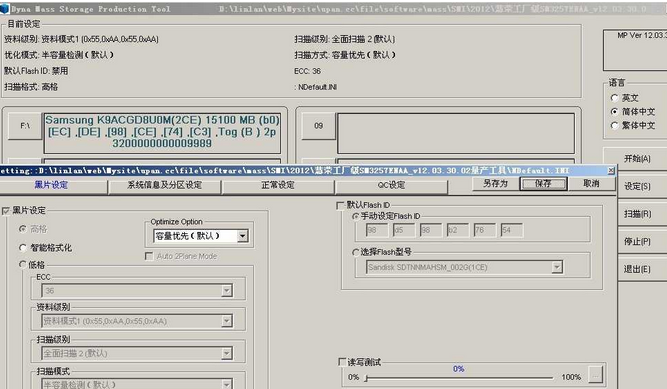The image size is (667, 389).
Task: Enable the 默认Flash ID checkbox
Action: point(340,206)
